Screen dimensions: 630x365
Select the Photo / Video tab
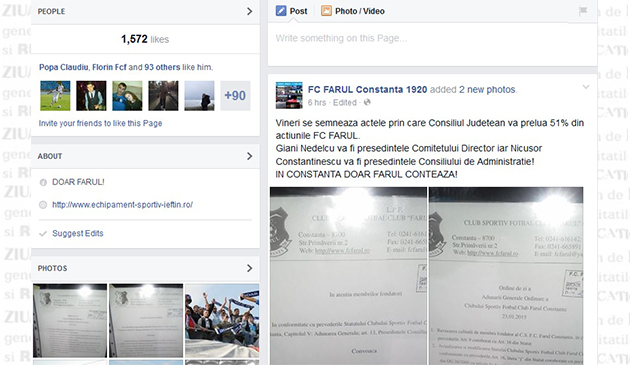tap(353, 11)
